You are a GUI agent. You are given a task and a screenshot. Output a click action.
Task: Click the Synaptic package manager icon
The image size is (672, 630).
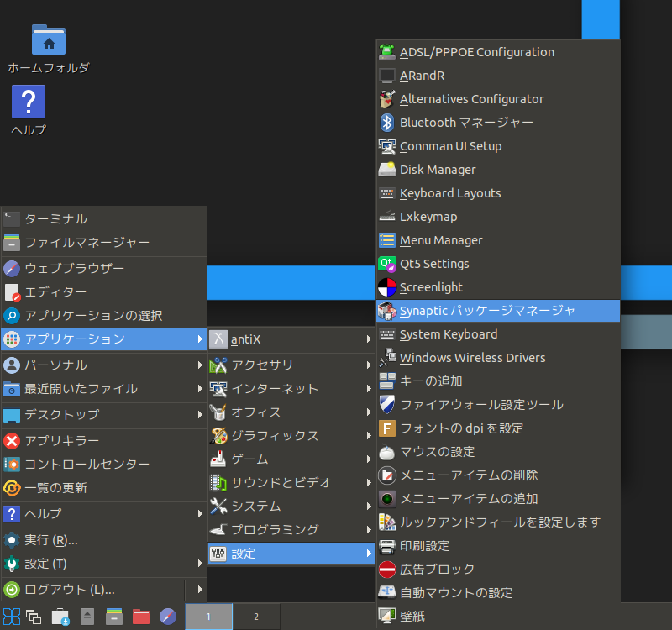tap(387, 311)
